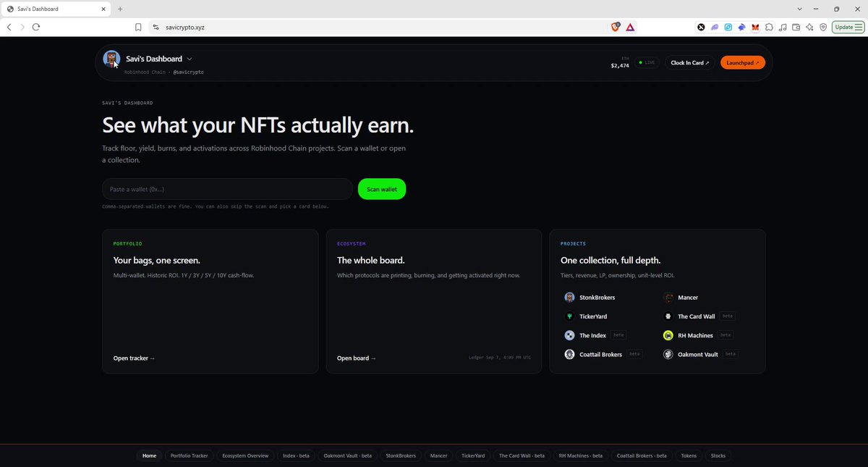Viewport: 868px width, 467px height.
Task: Click the music note playlist icon
Action: 783,27
